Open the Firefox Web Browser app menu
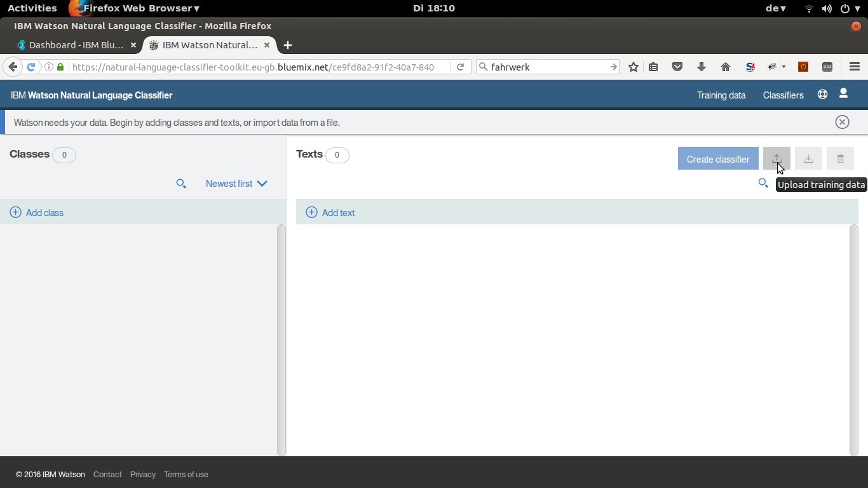Screen dimensions: 868x488 click(134, 8)
